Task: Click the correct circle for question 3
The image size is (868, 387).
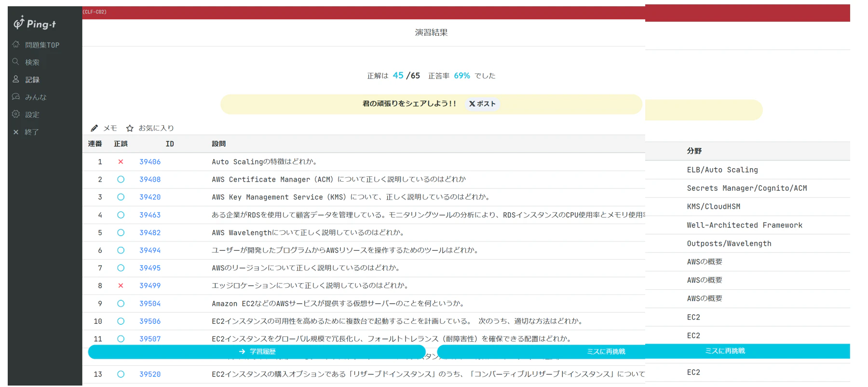Action: click(x=121, y=197)
